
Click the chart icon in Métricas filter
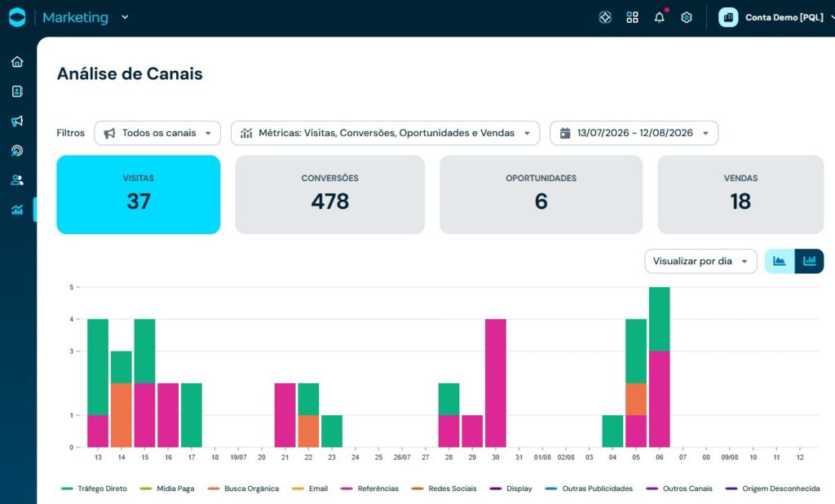pyautogui.click(x=246, y=133)
